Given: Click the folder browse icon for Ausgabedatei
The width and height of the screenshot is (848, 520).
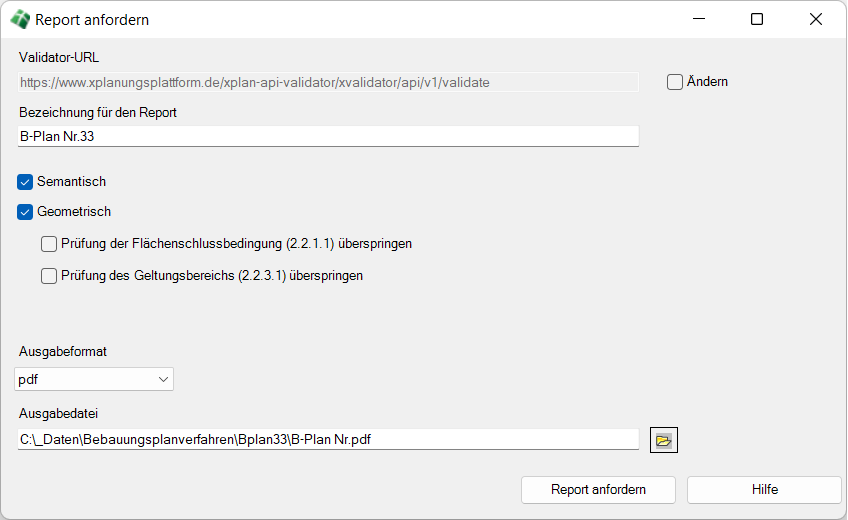Looking at the screenshot, I should point(664,440).
